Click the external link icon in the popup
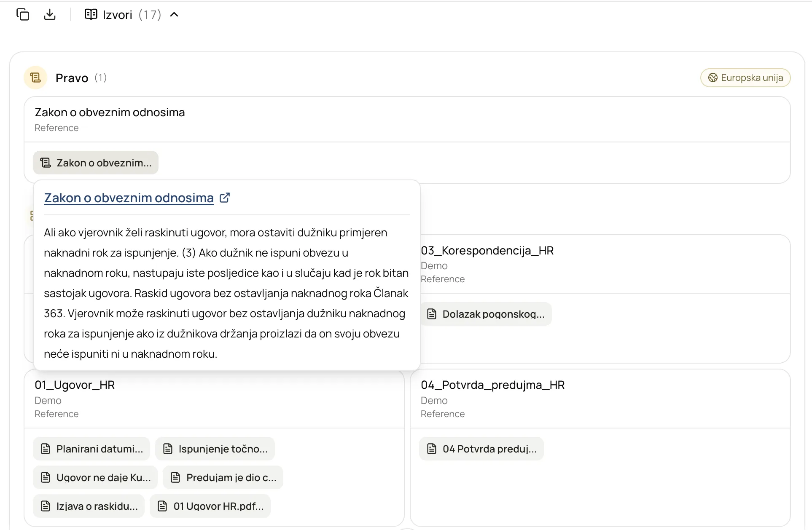The image size is (812, 530). [x=225, y=198]
